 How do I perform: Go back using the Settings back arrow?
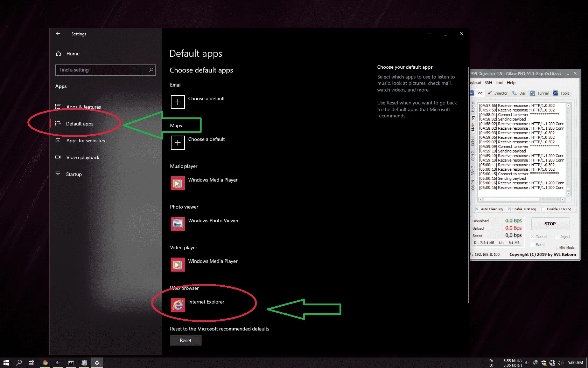[58, 34]
